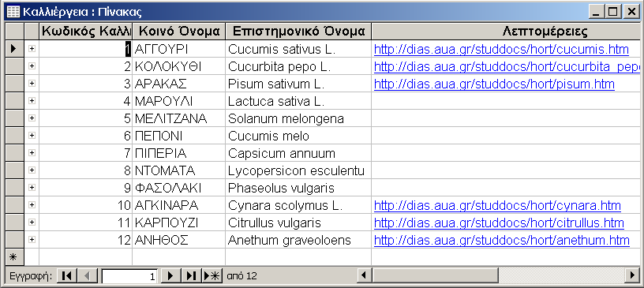
Task: Click the table icon in title bar
Action: (13, 12)
